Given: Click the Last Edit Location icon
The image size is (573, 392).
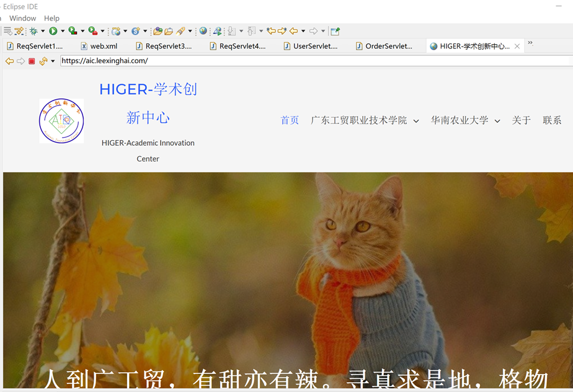Looking at the screenshot, I should pyautogui.click(x=271, y=31).
